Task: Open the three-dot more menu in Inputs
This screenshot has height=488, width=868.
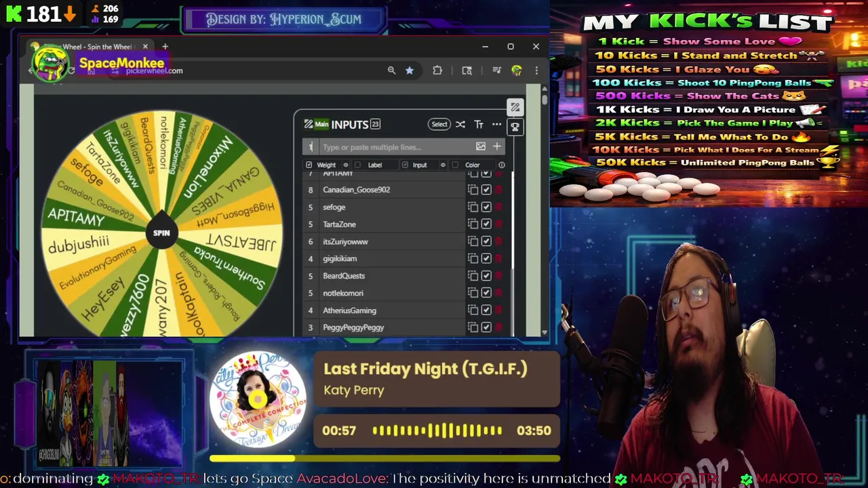Action: click(497, 125)
